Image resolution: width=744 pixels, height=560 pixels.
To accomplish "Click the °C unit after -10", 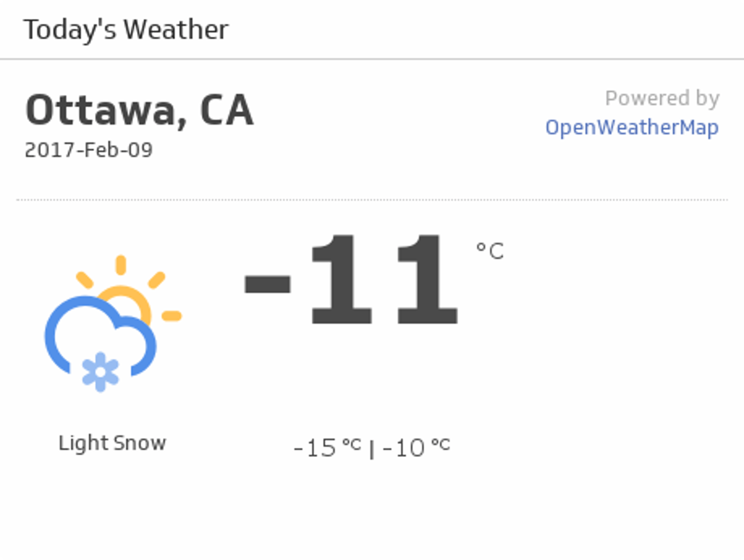I will click(441, 444).
